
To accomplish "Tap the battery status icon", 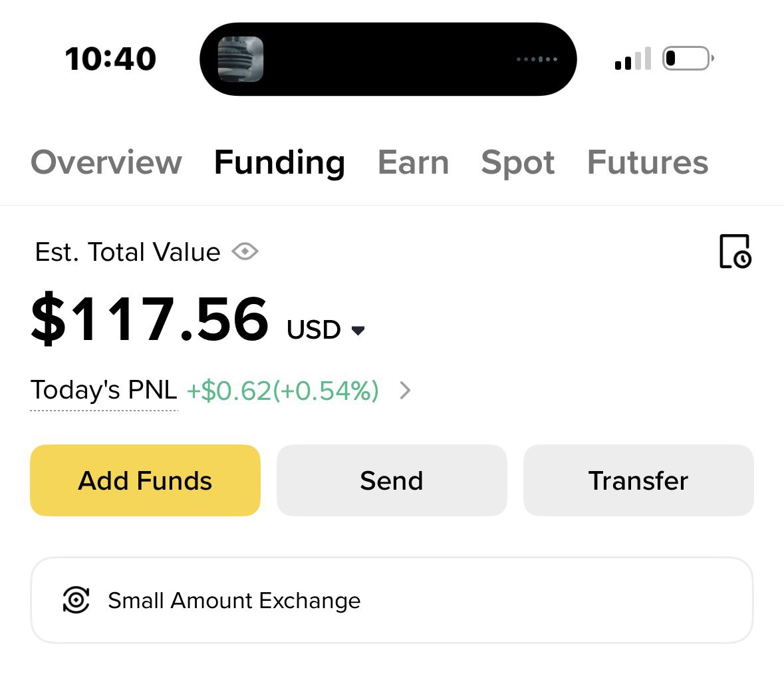I will pos(688,59).
